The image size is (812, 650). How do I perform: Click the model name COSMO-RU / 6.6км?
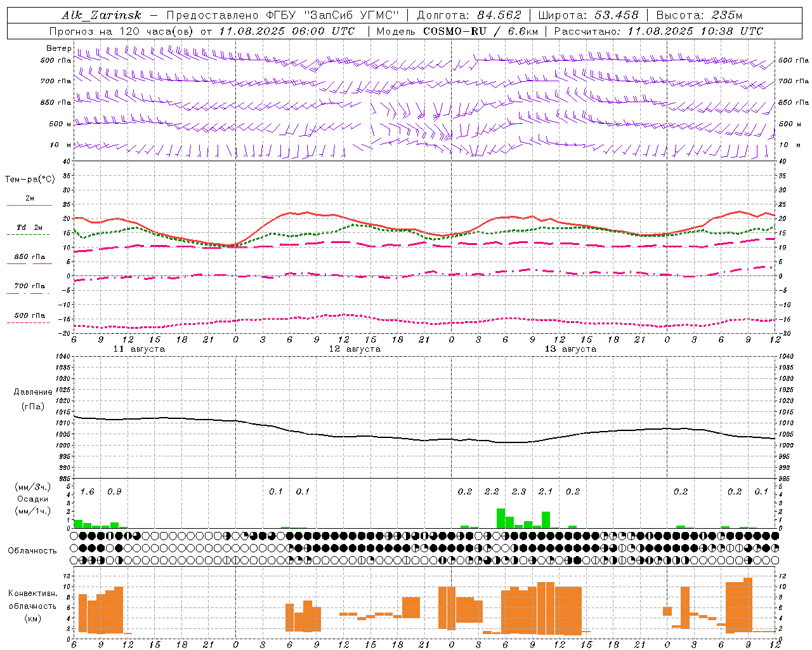[x=481, y=31]
